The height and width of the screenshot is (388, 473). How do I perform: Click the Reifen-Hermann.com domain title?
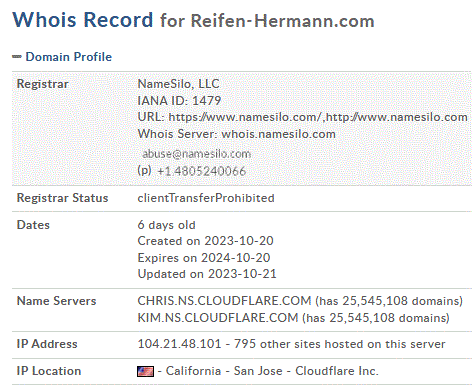pyautogui.click(x=283, y=20)
